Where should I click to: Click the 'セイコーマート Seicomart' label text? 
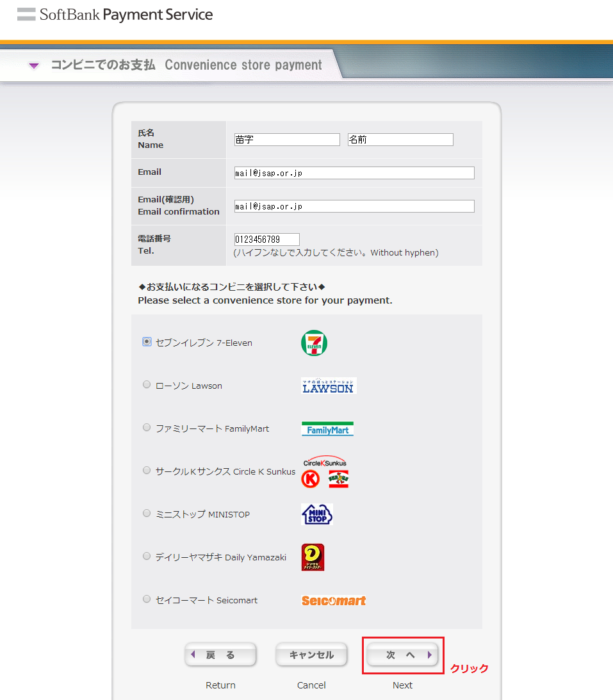coord(207,601)
